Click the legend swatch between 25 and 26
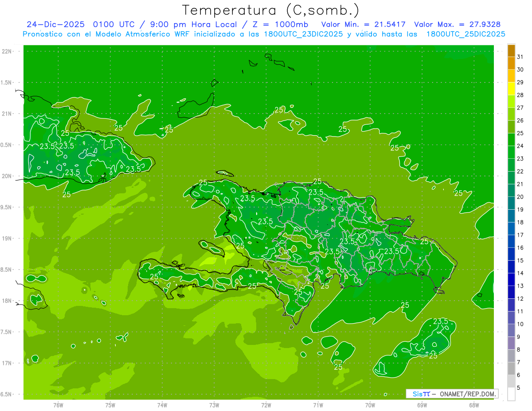This screenshot has height=411, width=532. pos(511,127)
